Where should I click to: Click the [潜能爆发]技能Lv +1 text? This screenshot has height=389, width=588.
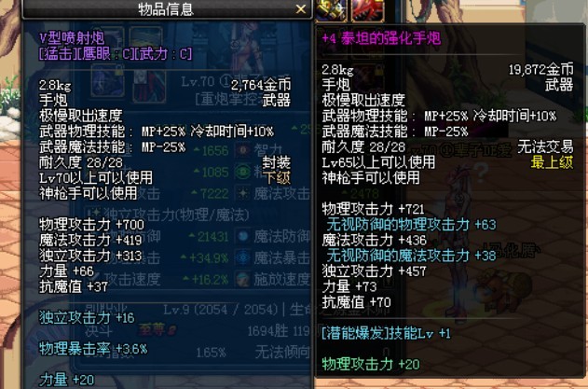[x=386, y=333]
